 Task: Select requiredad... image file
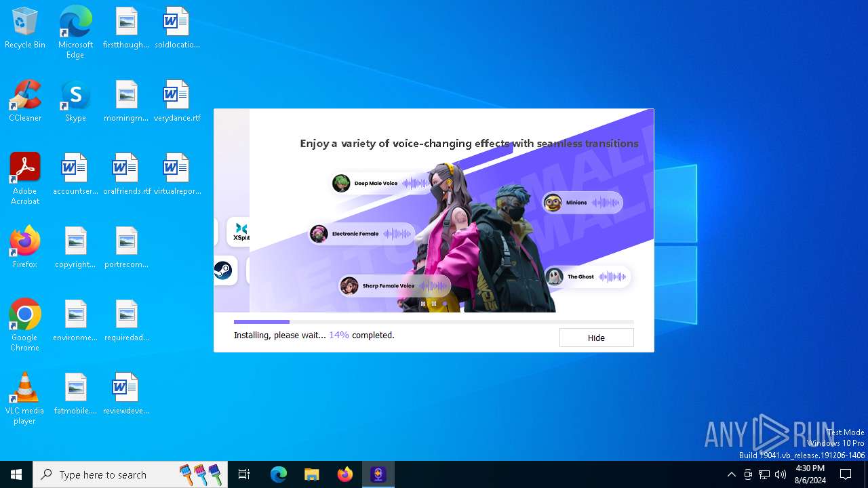pos(126,321)
